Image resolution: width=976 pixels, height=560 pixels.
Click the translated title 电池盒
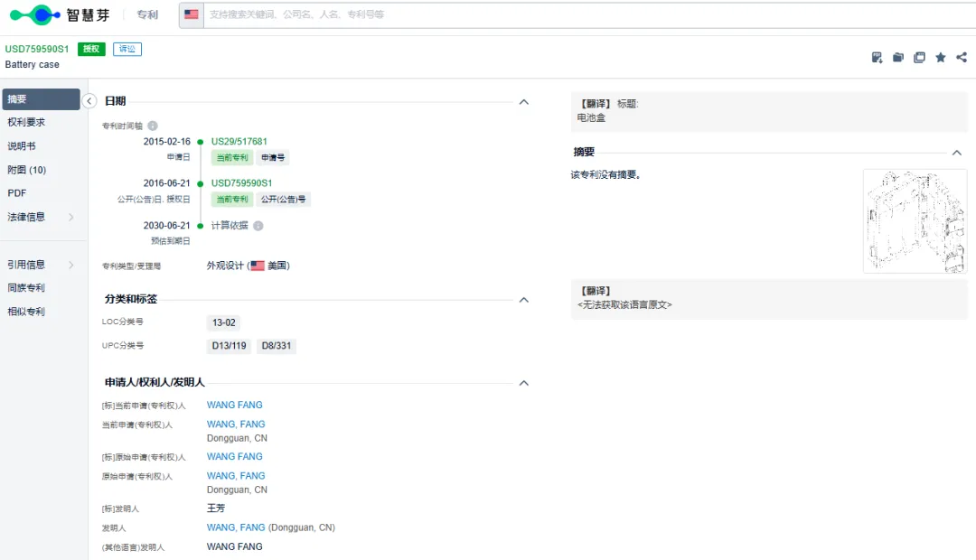click(591, 117)
